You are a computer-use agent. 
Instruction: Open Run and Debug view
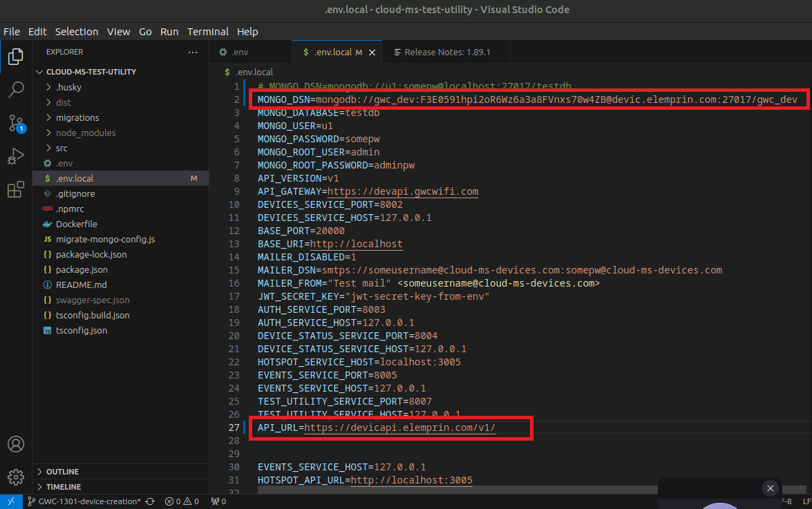(15, 157)
